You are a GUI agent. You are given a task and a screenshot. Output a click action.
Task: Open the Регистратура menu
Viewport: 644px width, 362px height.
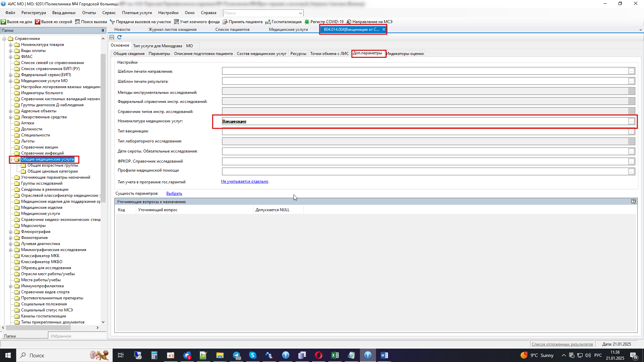(x=34, y=13)
